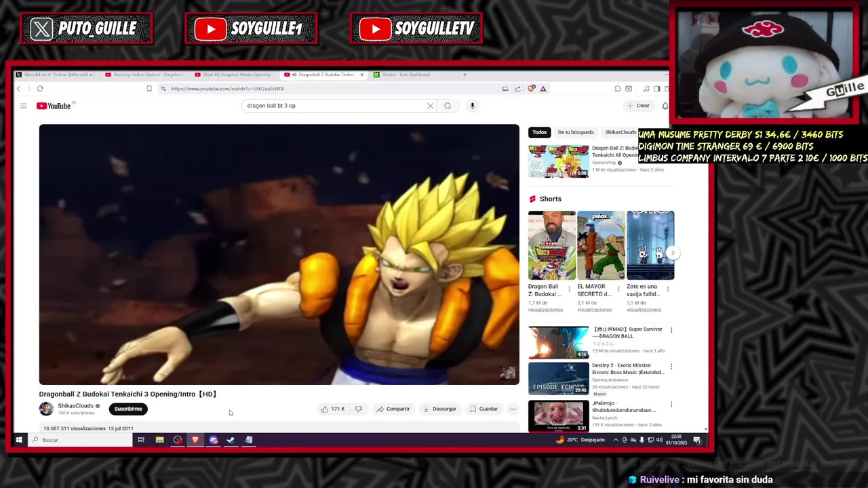View site information icon beside URL
868x488 pixels.
pos(163,89)
